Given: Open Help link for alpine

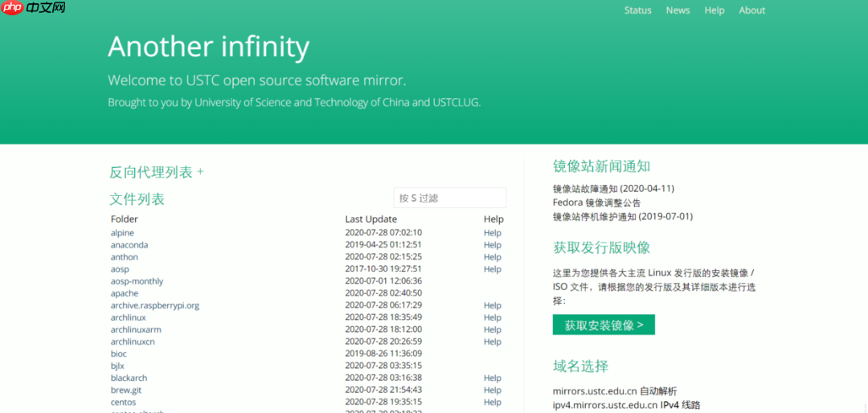Looking at the screenshot, I should coord(492,233).
